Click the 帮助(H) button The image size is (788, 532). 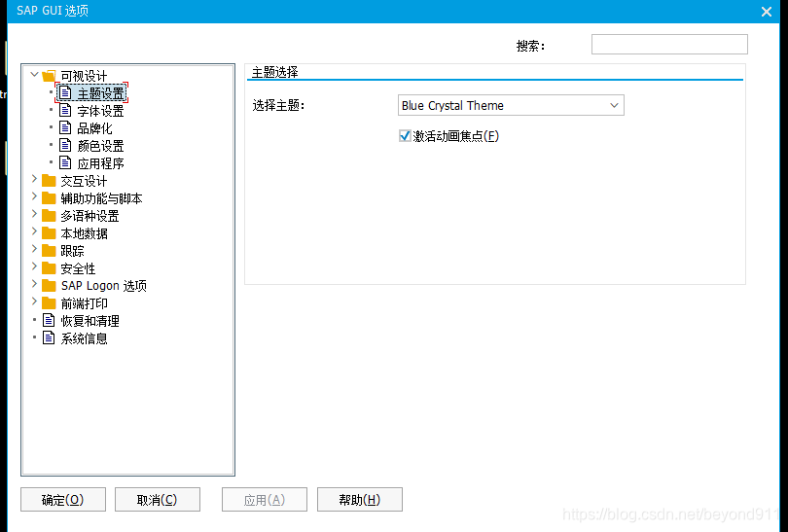pyautogui.click(x=360, y=499)
